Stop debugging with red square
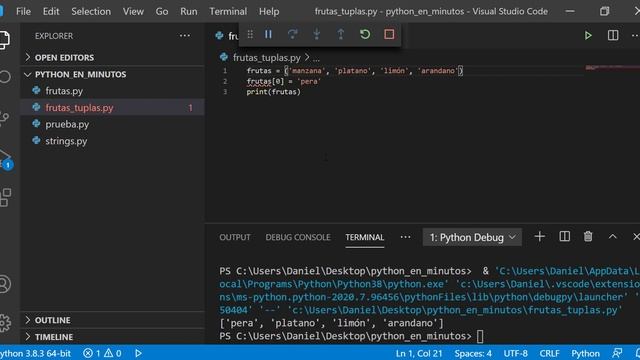The width and height of the screenshot is (640, 360). 389,34
